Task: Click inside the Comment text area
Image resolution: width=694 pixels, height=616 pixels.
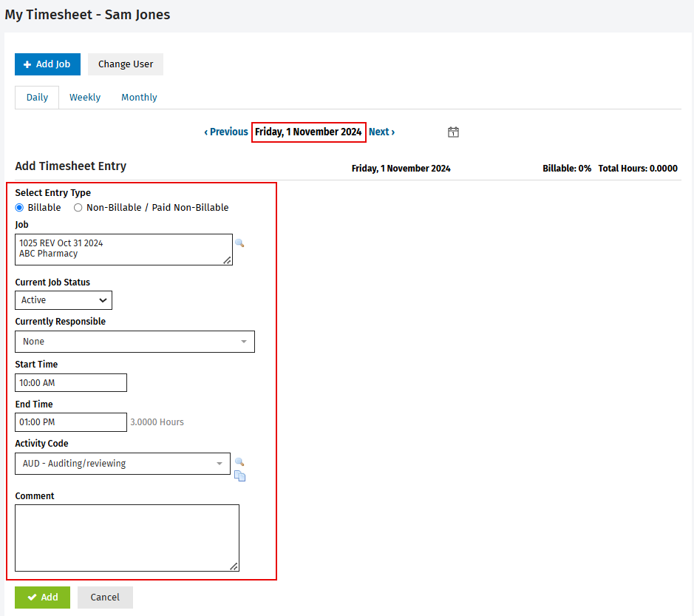Action: click(x=127, y=538)
